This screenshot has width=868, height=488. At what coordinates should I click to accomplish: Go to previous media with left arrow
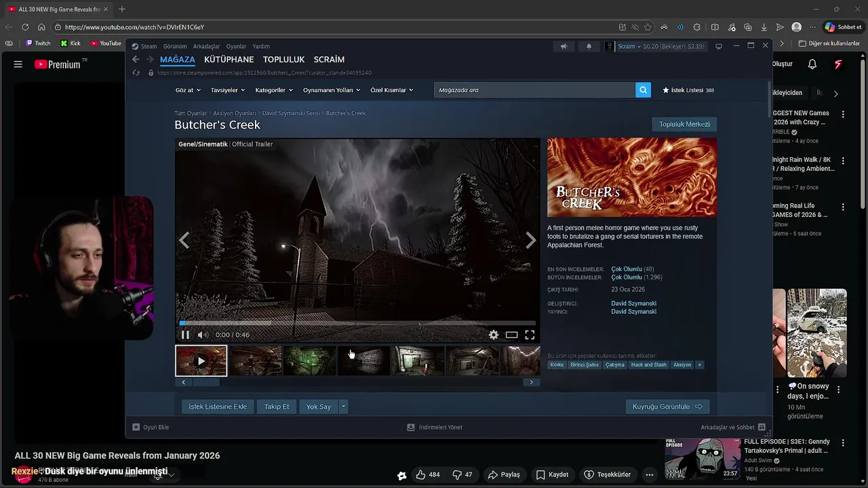pos(184,240)
